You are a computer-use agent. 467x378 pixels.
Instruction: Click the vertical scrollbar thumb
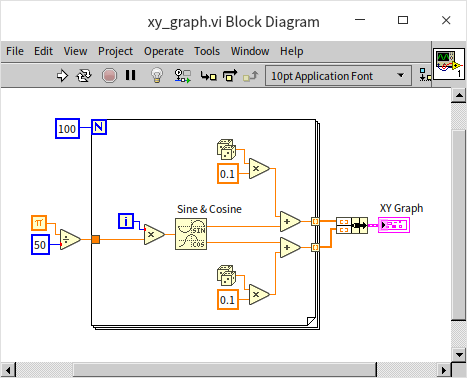459,225
